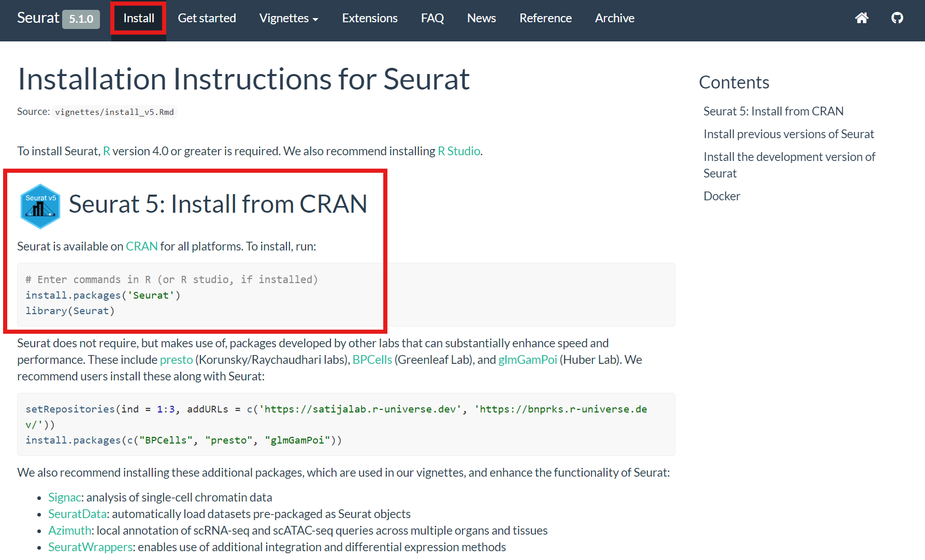Image resolution: width=925 pixels, height=560 pixels.
Task: Expand the Vignettes dropdown menu
Action: tap(288, 18)
